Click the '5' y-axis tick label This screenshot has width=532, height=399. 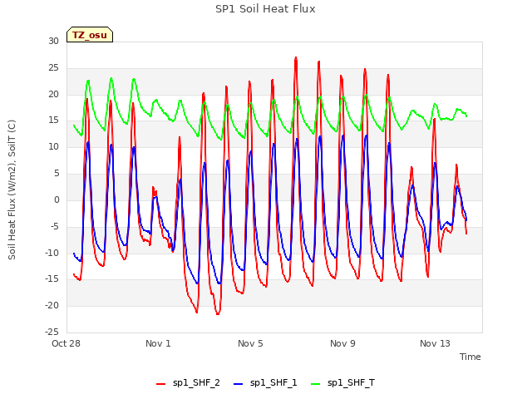pyautogui.click(x=57, y=174)
